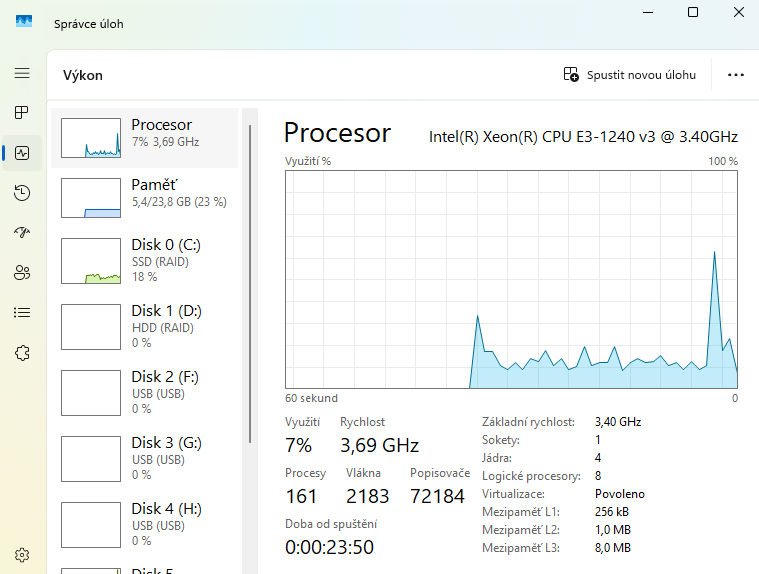The height and width of the screenshot is (574, 759).
Task: Open the Details list icon
Action: 22,312
